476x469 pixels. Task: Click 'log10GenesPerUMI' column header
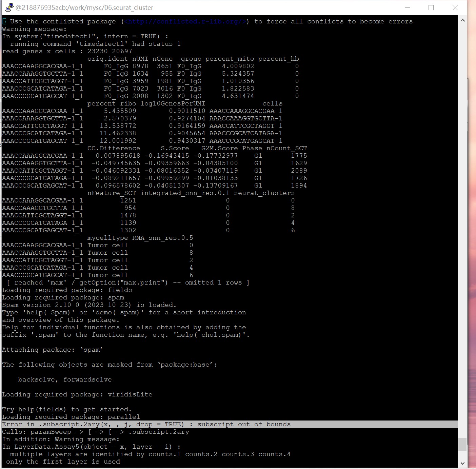[173, 103]
